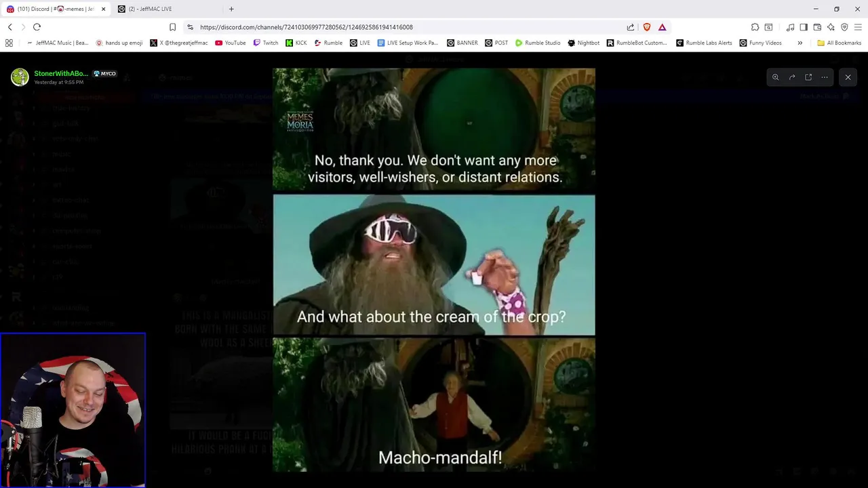
Task: Open the browser hamburger main menu
Action: point(858,27)
